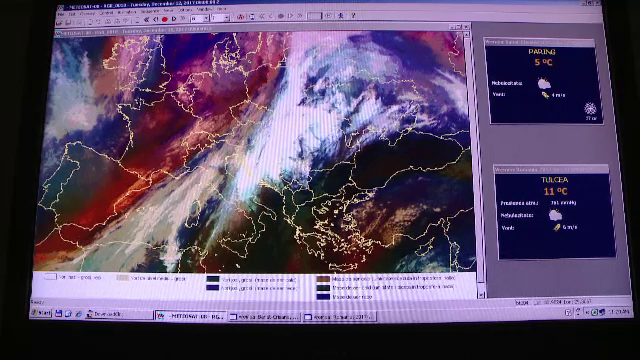Viewport: 640px width, 360px height.
Task: Click scroll down arrow of the image window
Action: coord(481,294)
